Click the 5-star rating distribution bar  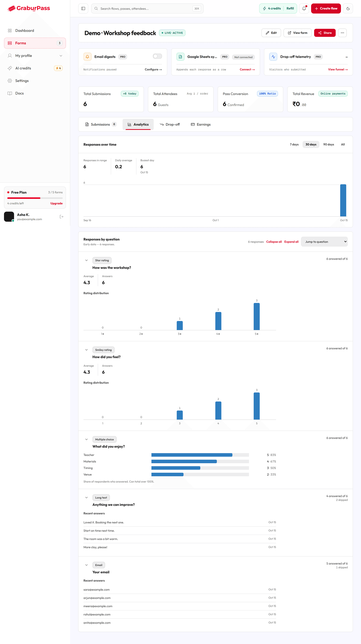(x=257, y=316)
